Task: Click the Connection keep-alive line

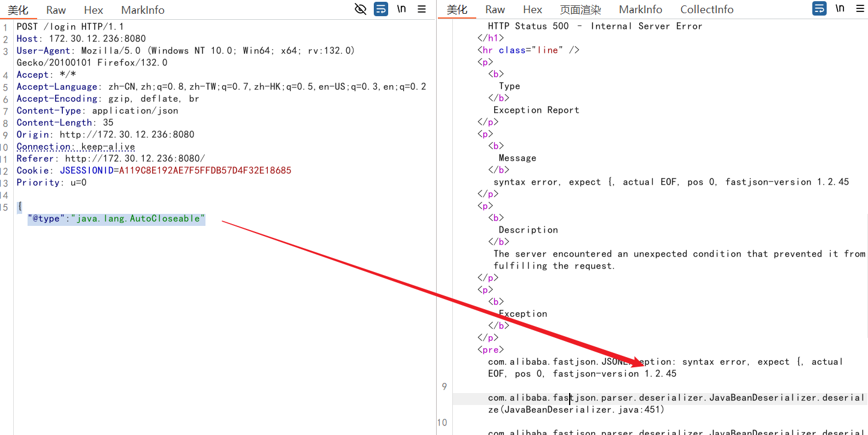Action: (x=76, y=146)
